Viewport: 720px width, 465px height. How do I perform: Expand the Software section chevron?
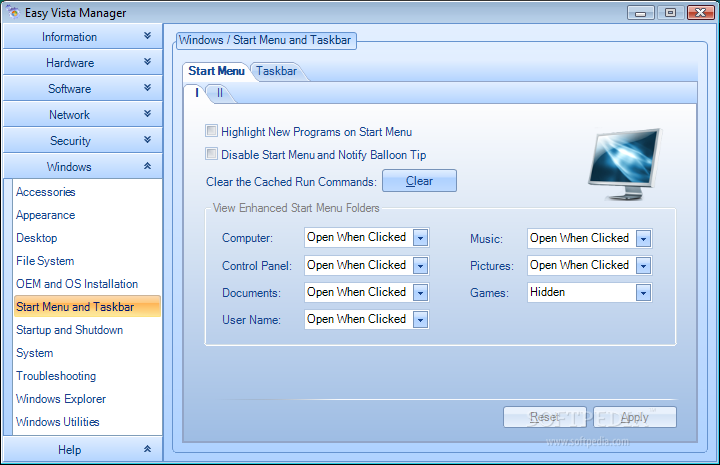point(147,88)
